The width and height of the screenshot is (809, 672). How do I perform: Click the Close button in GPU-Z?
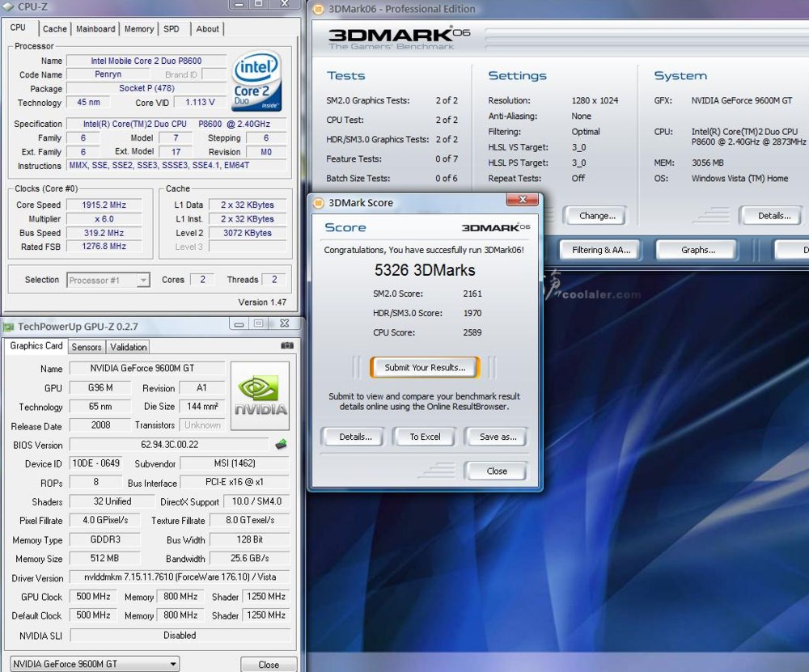tap(269, 664)
